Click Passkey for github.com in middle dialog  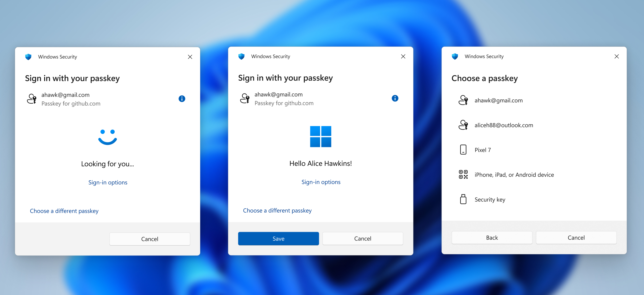pos(284,103)
